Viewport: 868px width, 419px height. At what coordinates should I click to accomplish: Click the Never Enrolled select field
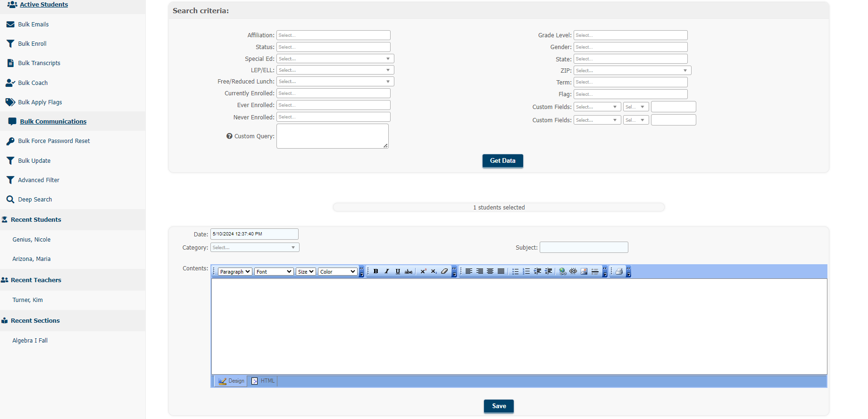pyautogui.click(x=334, y=117)
